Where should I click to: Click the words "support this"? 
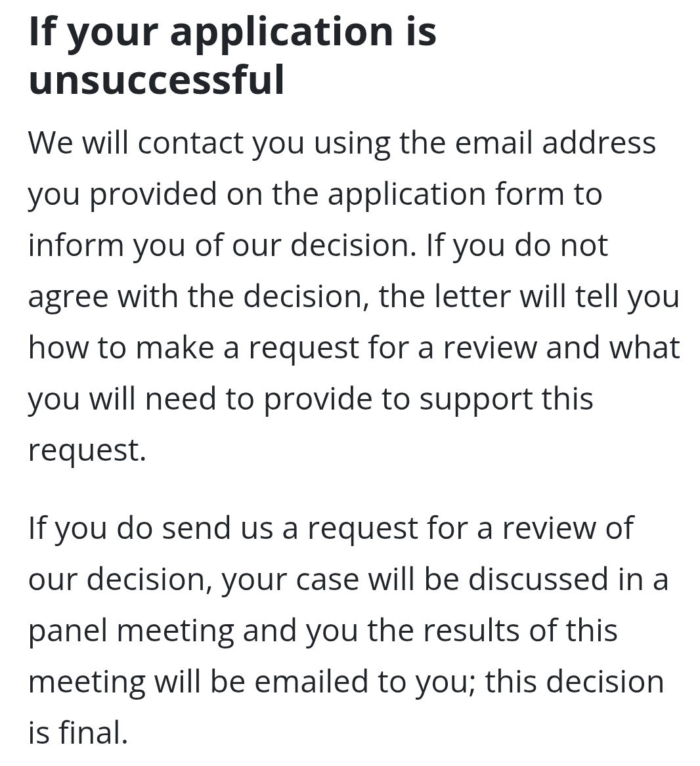(506, 399)
